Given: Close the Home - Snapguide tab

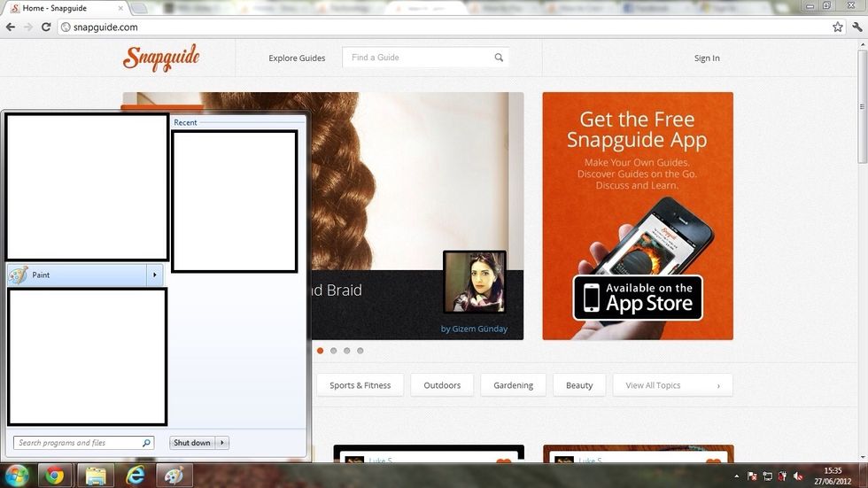Looking at the screenshot, I should pyautogui.click(x=120, y=8).
